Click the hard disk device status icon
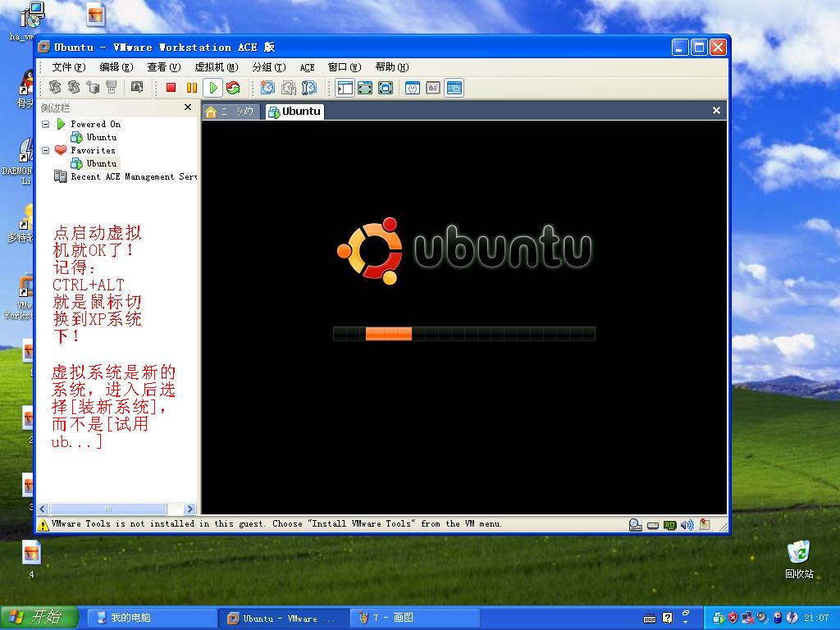Screen dimensions: 840x630 (x=652, y=526)
